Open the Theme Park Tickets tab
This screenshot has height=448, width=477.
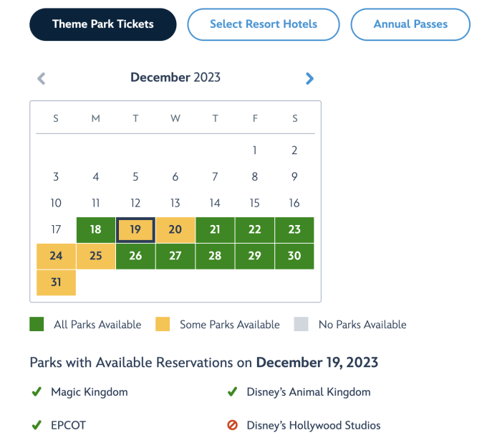coord(103,24)
